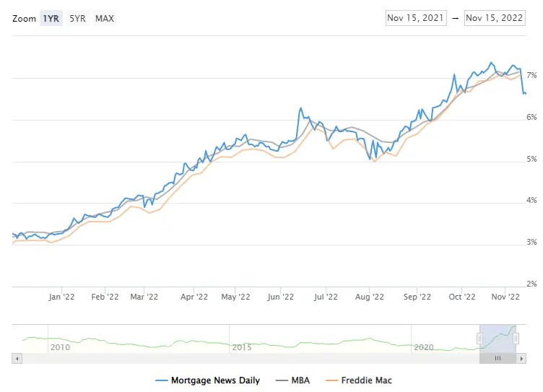Click the left handle of the navigator range

click(x=479, y=339)
